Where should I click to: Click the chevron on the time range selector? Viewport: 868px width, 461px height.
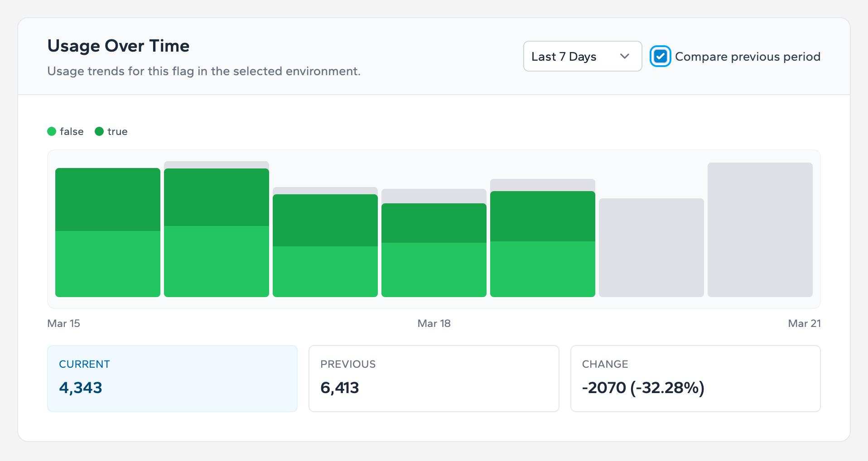click(625, 56)
